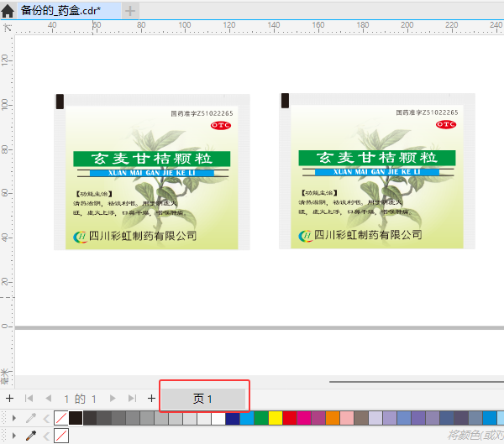This screenshot has width=504, height=444.
Task: Apply the light pink color swatch
Action: pos(347,418)
